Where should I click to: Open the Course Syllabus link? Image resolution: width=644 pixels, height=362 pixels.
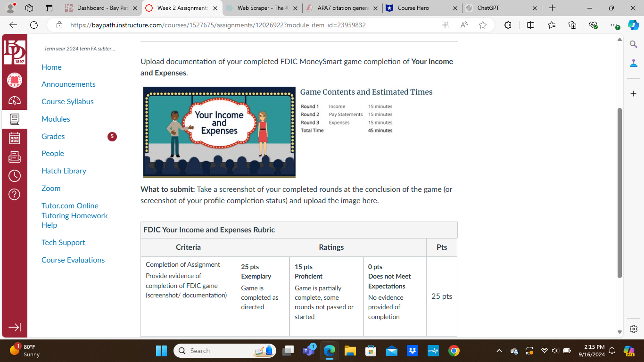click(x=67, y=101)
